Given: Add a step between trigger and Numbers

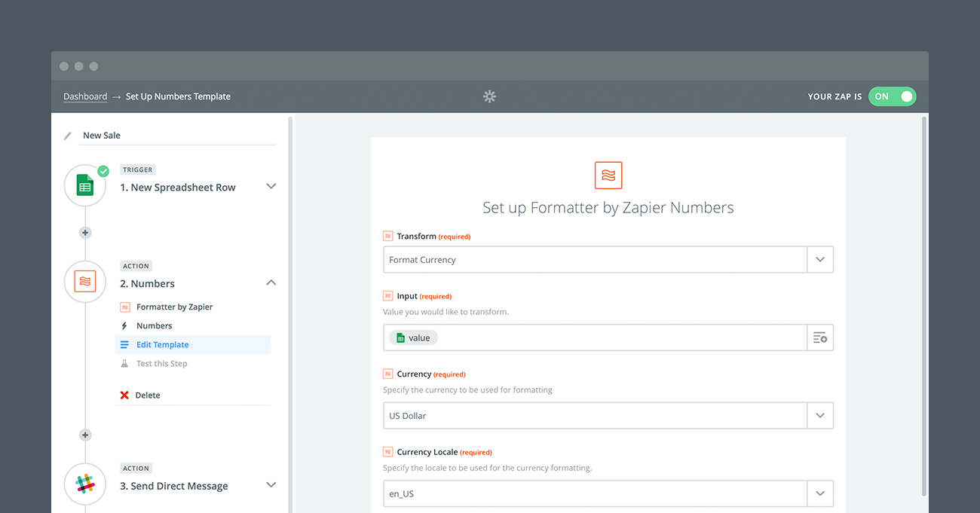Looking at the screenshot, I should coord(85,233).
